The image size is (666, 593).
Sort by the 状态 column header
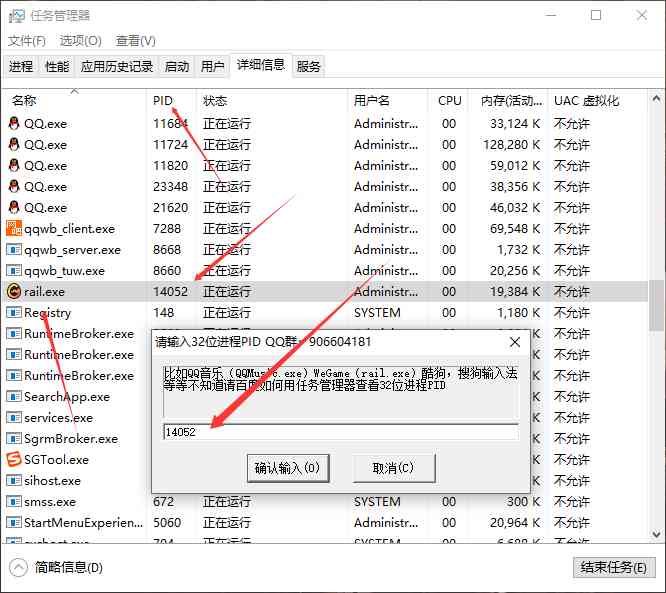click(272, 101)
